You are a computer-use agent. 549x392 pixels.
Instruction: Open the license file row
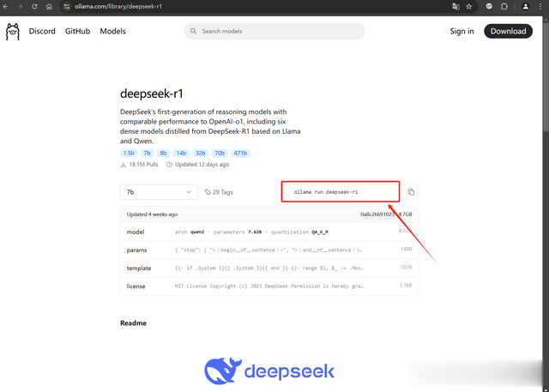[x=269, y=286]
